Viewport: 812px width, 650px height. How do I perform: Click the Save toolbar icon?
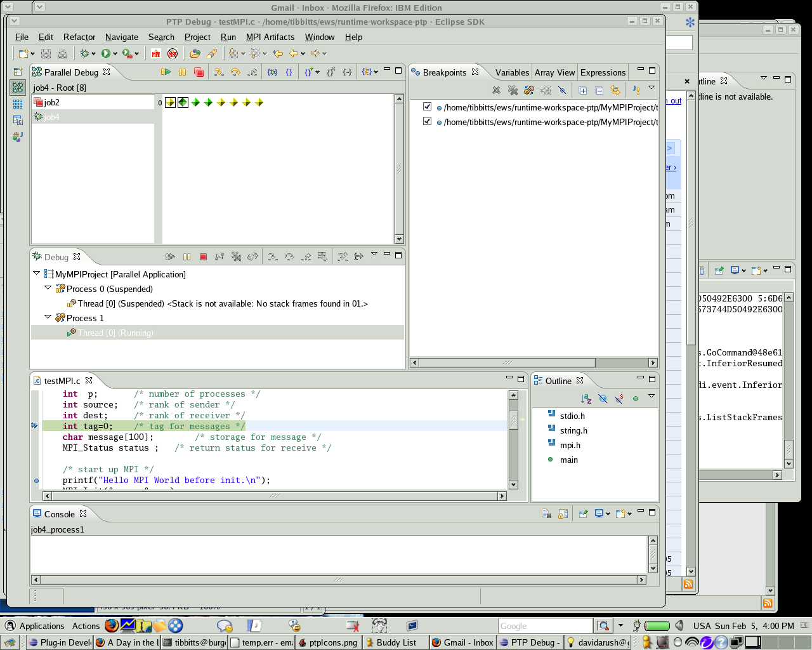click(x=46, y=54)
